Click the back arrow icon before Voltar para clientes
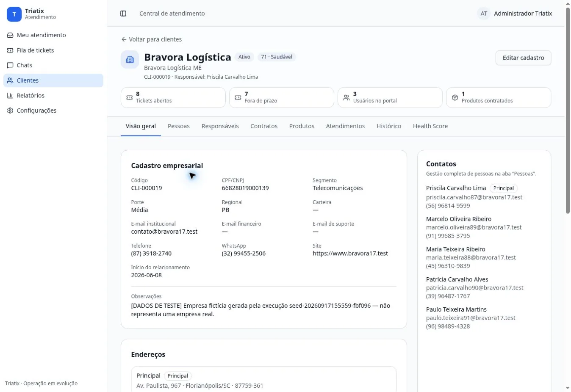This screenshot has width=571, height=392. (x=124, y=39)
